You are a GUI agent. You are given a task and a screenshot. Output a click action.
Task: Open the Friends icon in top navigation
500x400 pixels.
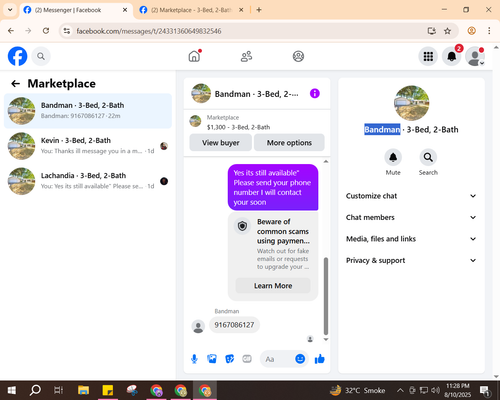(246, 56)
